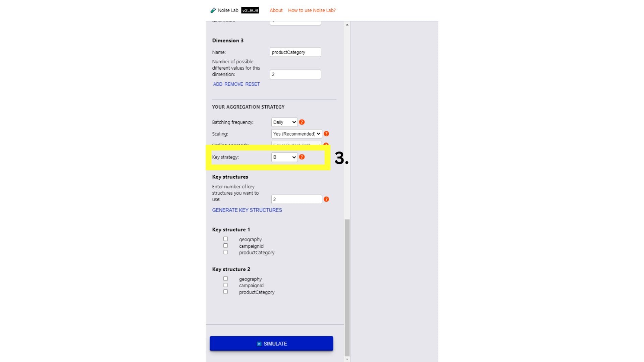Click the productCategory name input field
The width and height of the screenshot is (644, 362).
click(296, 52)
